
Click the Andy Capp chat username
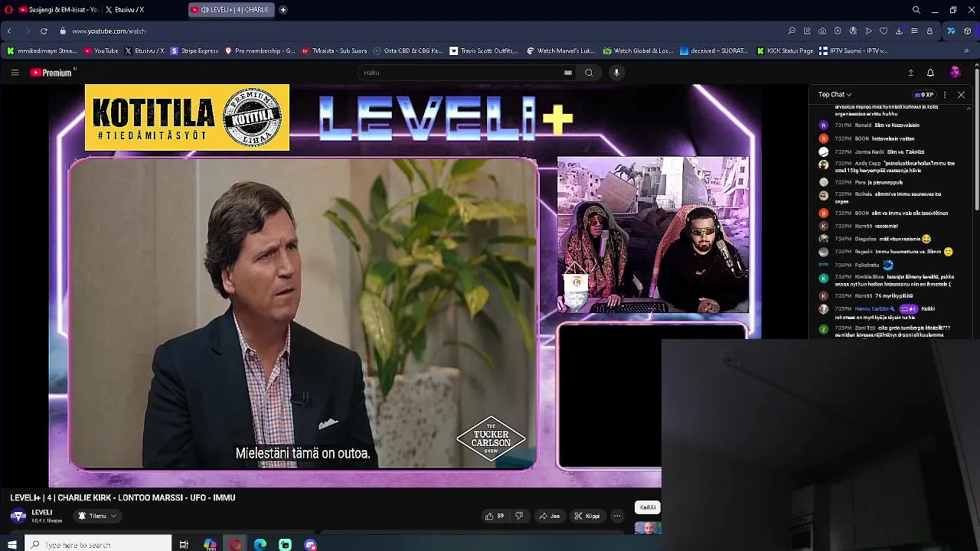tap(867, 164)
